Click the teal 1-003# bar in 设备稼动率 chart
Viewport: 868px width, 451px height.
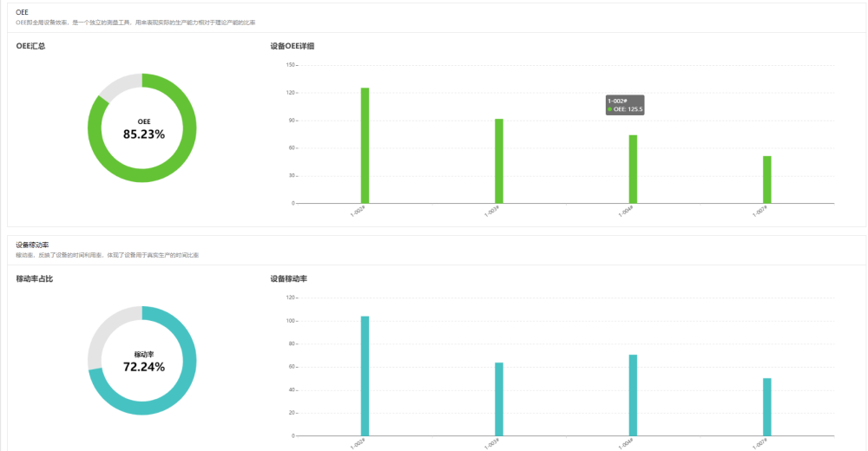(x=499, y=399)
